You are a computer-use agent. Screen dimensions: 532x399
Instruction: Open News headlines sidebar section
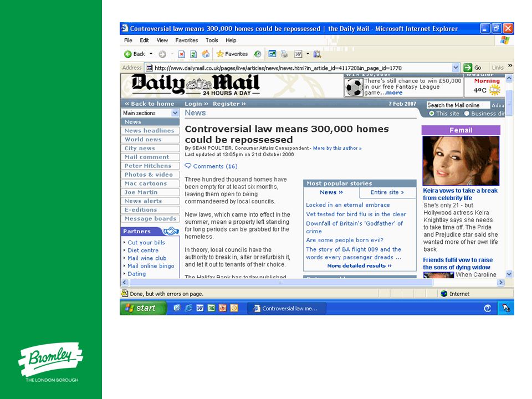[150, 131]
